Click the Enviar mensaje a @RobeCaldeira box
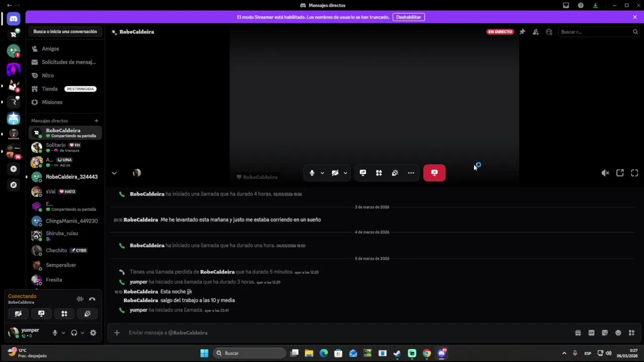 (x=347, y=333)
